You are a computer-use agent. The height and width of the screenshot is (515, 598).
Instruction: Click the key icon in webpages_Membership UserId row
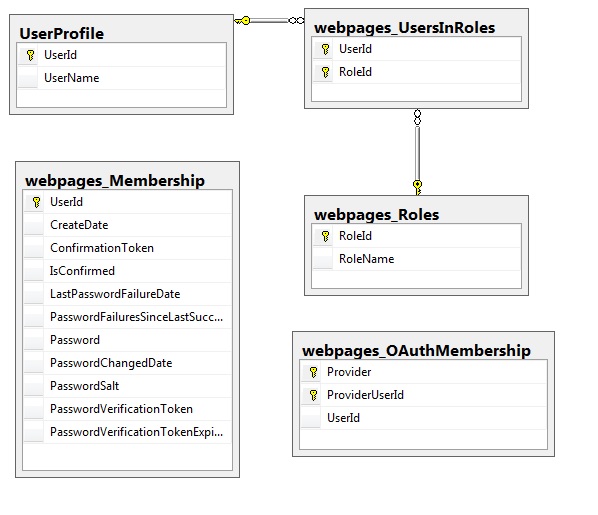click(36, 202)
